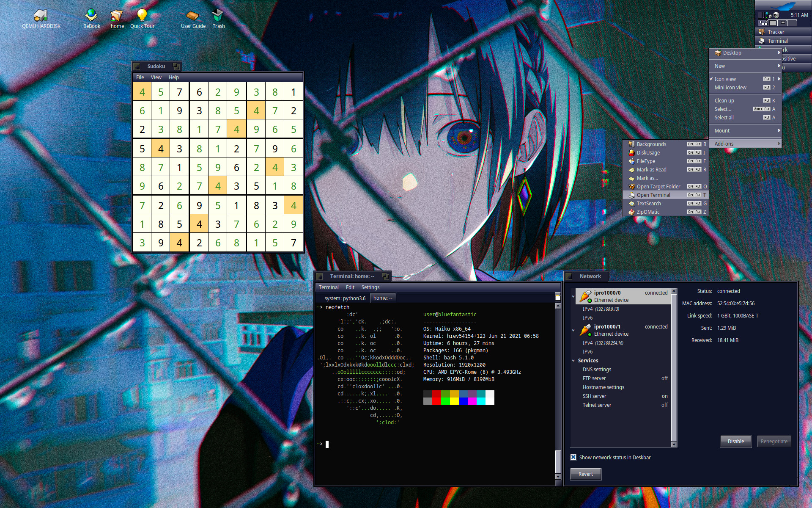The width and height of the screenshot is (812, 508).
Task: Collapse the Services section arrow
Action: 573,361
